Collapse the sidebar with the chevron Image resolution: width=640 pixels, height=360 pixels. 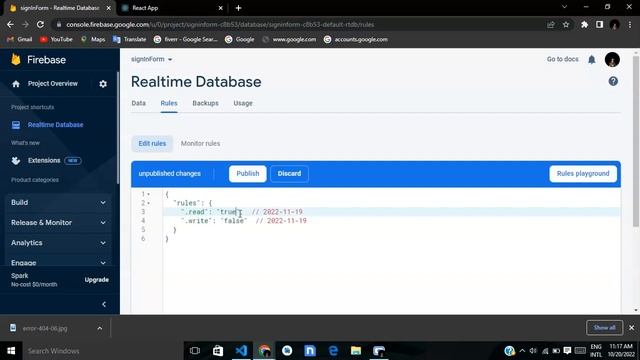(x=104, y=304)
